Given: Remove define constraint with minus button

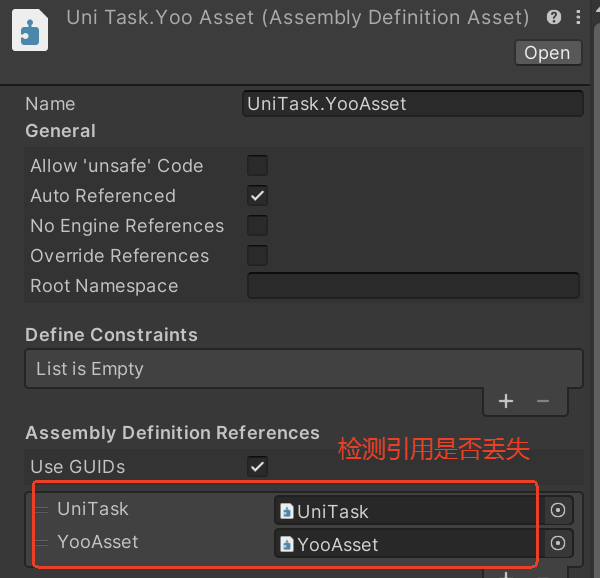Looking at the screenshot, I should [543, 401].
